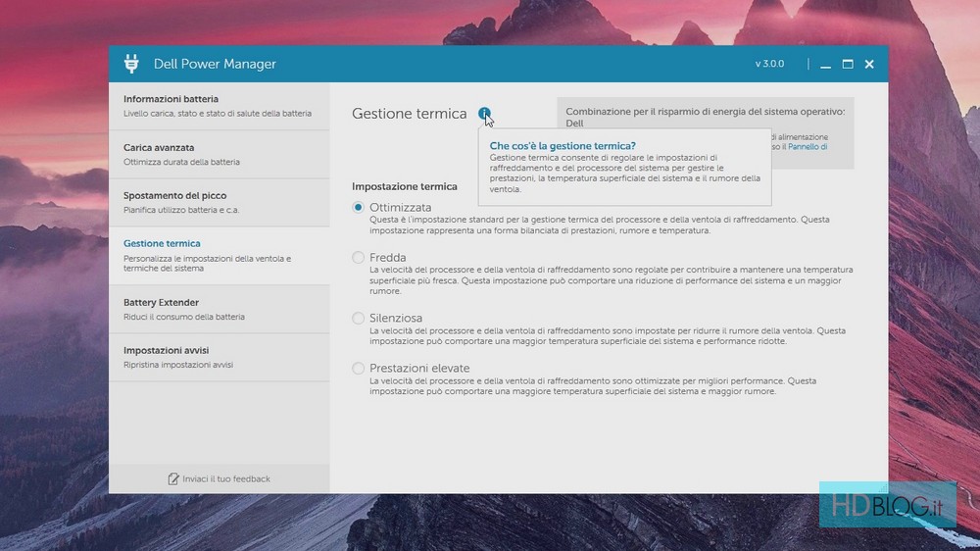Click the tooltip title about gestione termica
980x551 pixels.
click(563, 145)
